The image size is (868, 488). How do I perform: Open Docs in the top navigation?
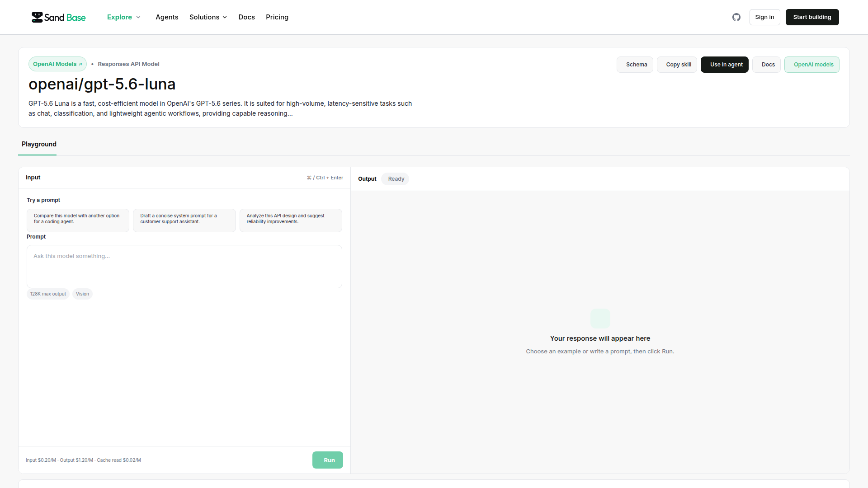246,17
